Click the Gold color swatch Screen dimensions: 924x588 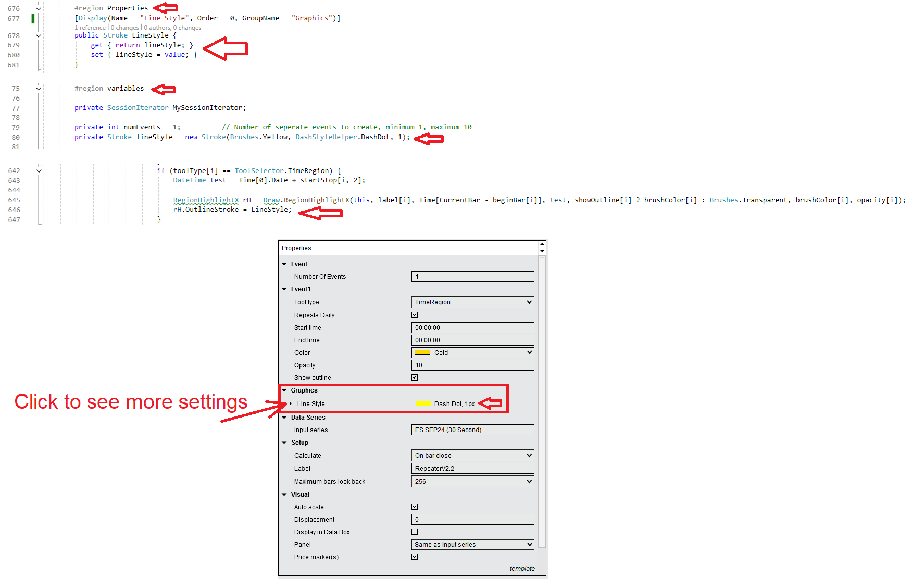click(422, 353)
